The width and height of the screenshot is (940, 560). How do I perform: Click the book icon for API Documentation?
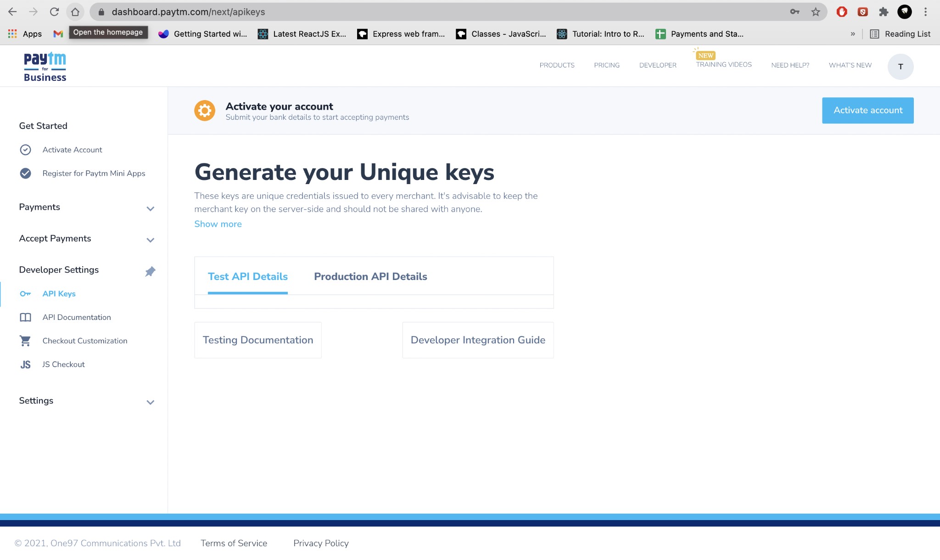point(25,317)
